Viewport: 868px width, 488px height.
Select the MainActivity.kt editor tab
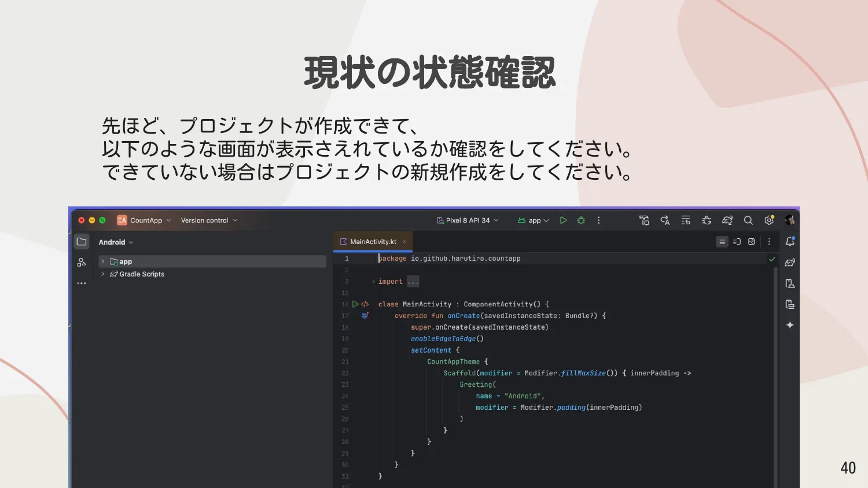point(373,242)
